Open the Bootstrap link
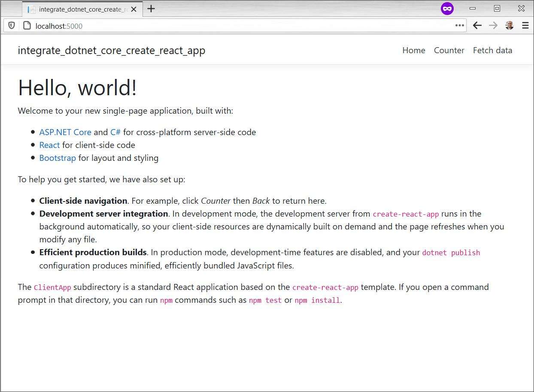This screenshot has height=392, width=534. (58, 158)
